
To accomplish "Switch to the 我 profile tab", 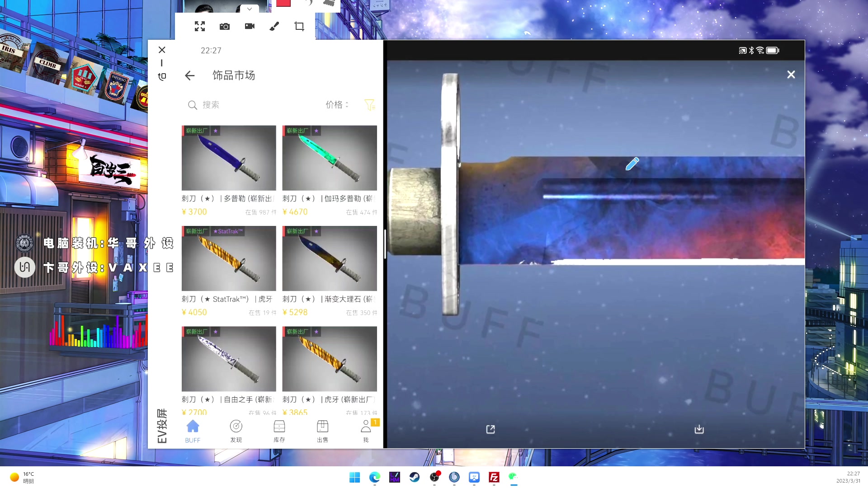I will click(x=366, y=431).
